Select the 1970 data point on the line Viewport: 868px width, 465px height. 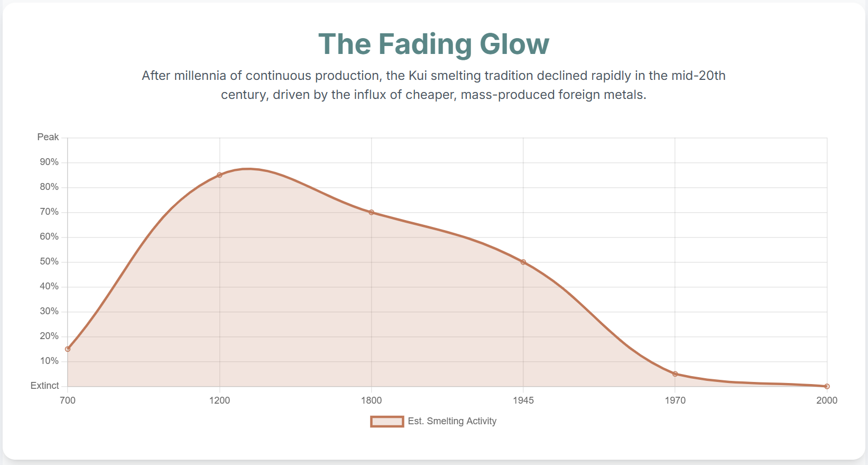675,374
